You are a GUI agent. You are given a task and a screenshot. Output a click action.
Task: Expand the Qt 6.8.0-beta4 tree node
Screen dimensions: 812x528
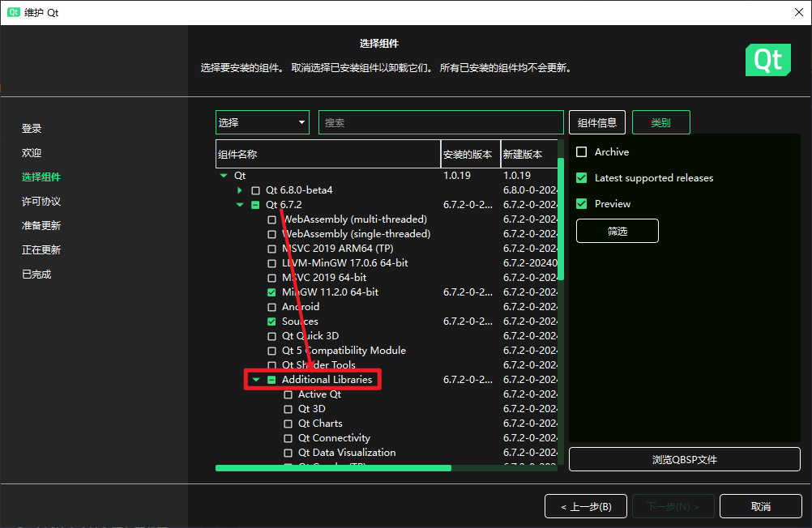(x=240, y=190)
